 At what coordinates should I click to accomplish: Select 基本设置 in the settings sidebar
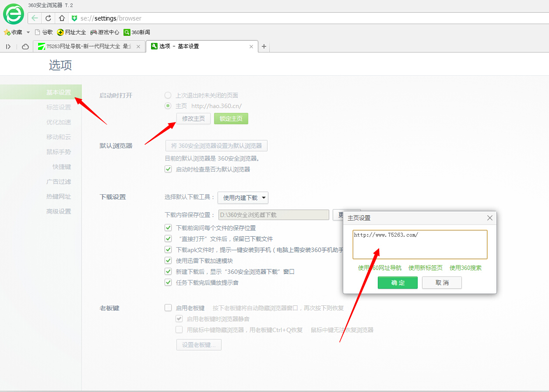click(59, 92)
